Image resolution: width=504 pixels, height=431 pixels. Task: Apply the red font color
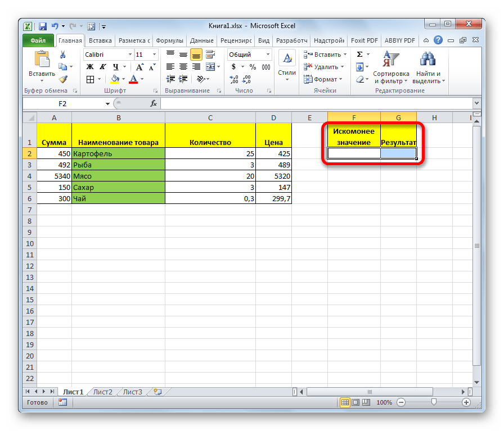pyautogui.click(x=133, y=79)
